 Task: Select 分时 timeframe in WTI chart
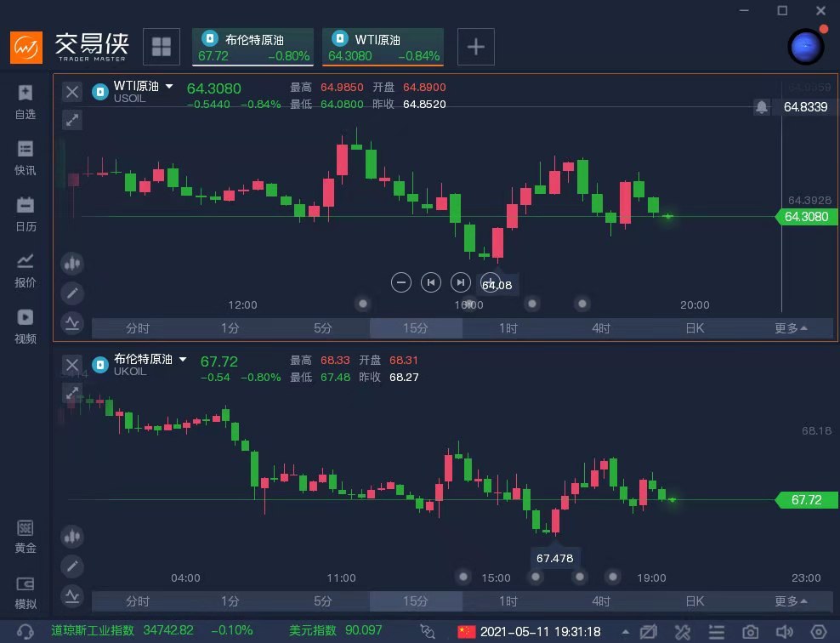(138, 328)
